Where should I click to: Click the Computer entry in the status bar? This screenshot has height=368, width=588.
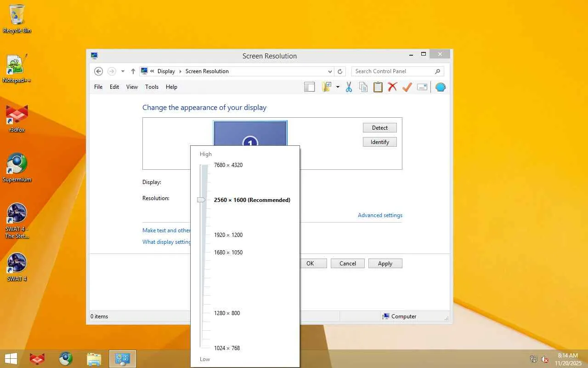399,316
